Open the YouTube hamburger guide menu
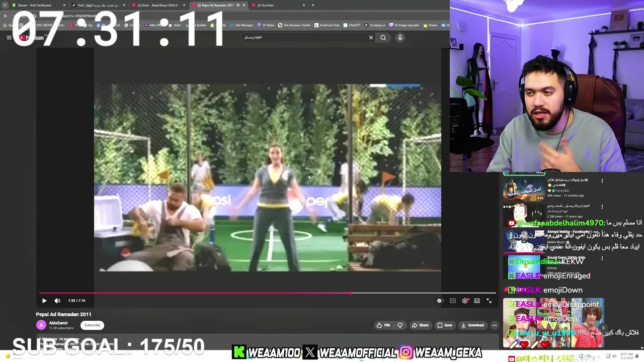644x362 pixels. tap(9, 37)
